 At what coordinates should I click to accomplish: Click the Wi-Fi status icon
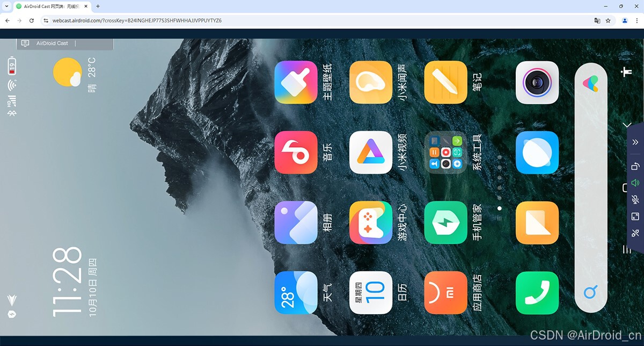coord(11,85)
